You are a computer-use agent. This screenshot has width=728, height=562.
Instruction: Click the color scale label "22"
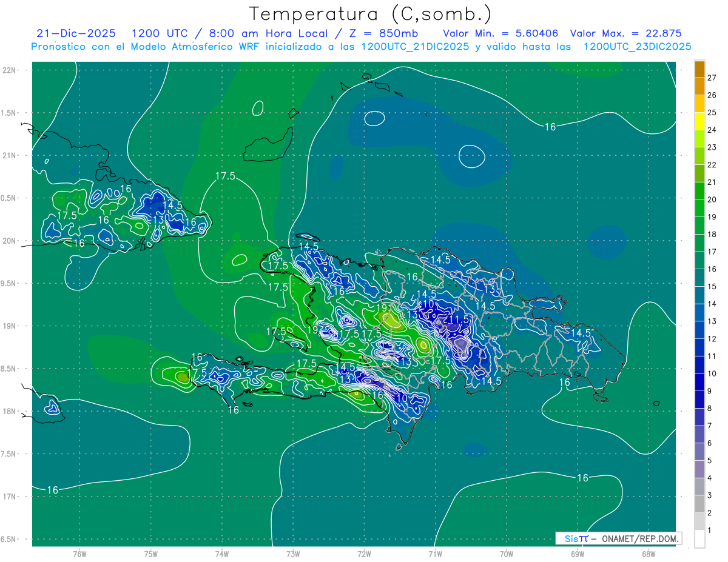713,165
